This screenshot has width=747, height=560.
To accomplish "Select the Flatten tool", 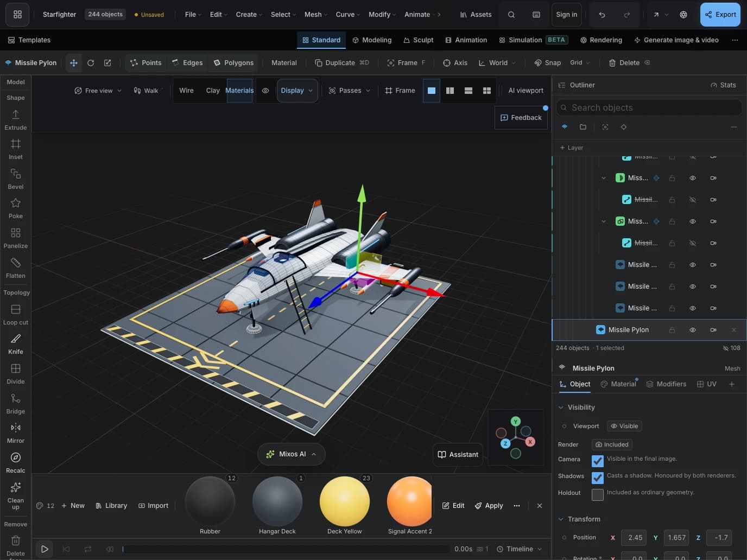I will [16, 268].
